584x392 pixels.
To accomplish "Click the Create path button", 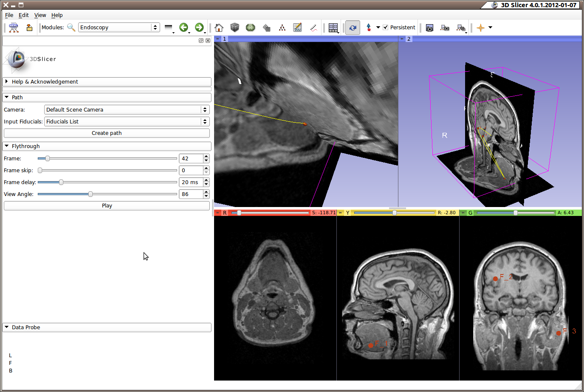I will pyautogui.click(x=107, y=133).
